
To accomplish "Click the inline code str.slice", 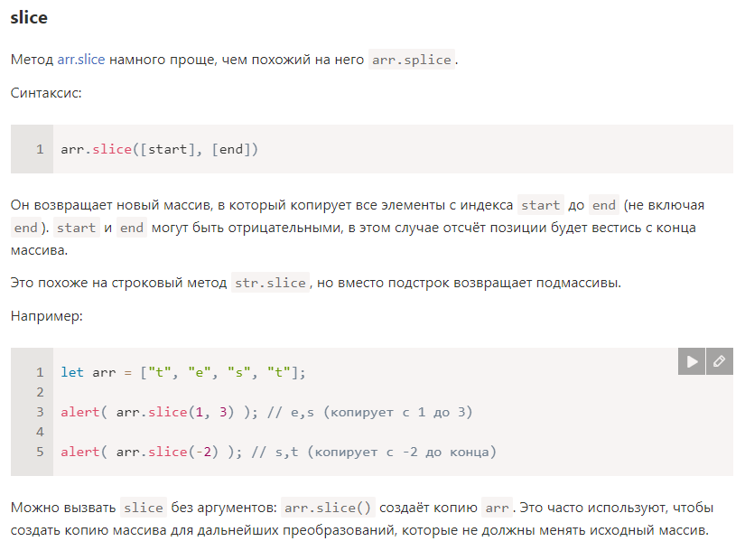I will click(x=270, y=283).
